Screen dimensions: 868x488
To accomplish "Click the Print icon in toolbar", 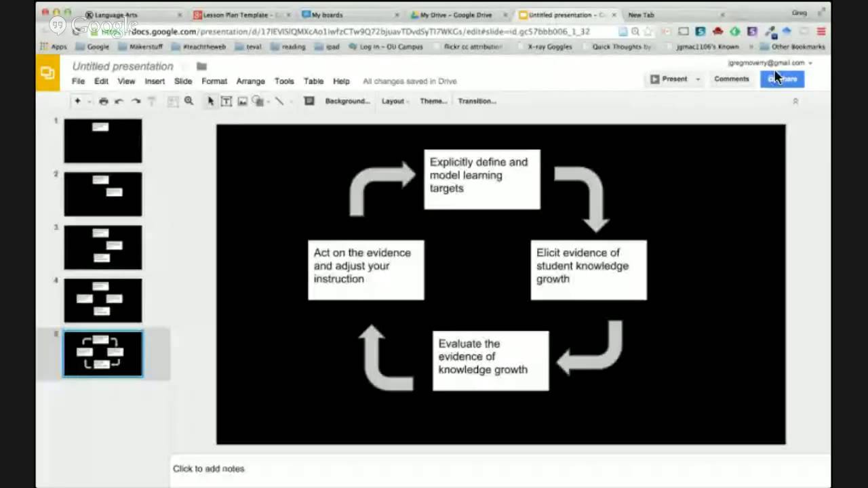I will (103, 101).
